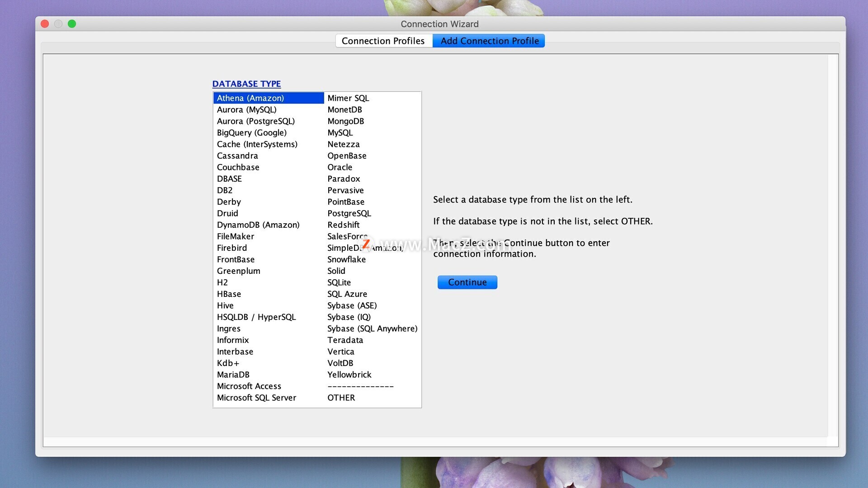Choose Hive database type
Screen dimensions: 868x488
pyautogui.click(x=269, y=305)
